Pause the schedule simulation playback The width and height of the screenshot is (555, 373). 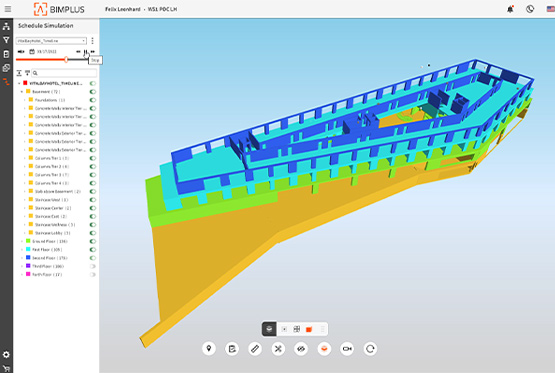tap(85, 52)
